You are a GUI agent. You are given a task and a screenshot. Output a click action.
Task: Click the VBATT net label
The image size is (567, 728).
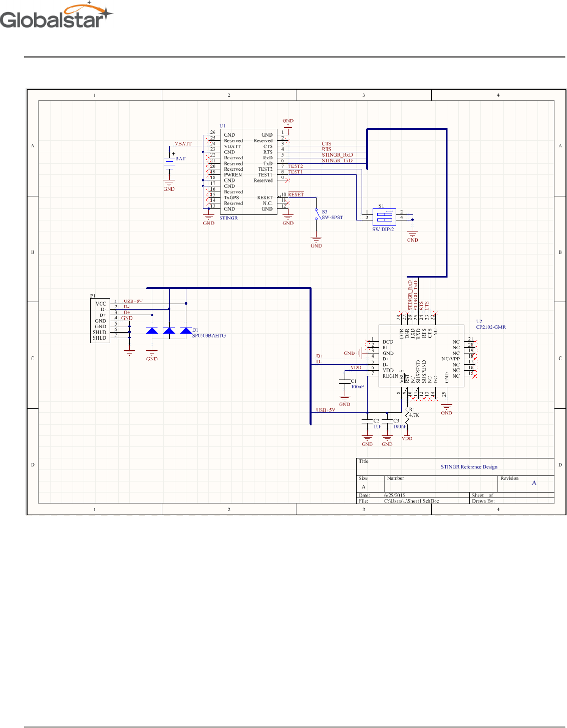(183, 144)
